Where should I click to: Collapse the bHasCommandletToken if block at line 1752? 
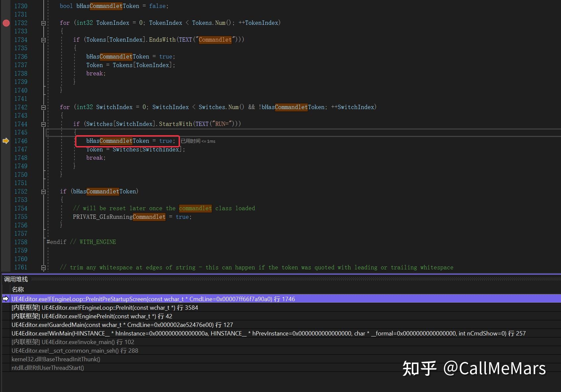click(43, 191)
